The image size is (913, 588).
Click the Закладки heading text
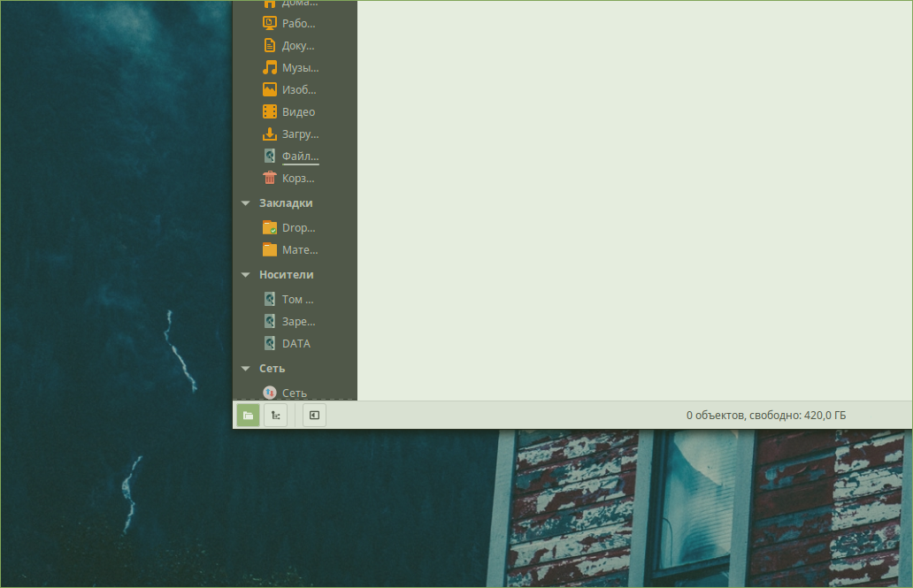[x=286, y=203]
